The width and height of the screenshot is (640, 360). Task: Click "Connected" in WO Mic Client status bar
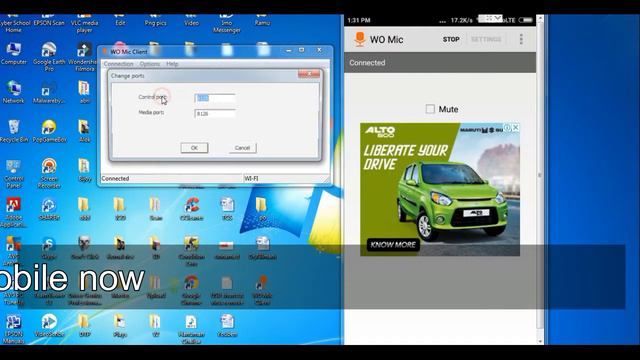coord(115,179)
